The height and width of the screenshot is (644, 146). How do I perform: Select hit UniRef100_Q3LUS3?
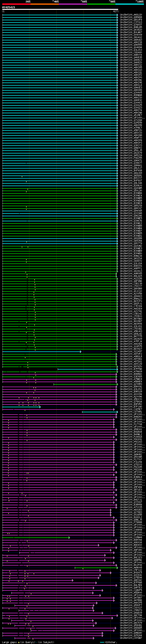click(x=131, y=50)
